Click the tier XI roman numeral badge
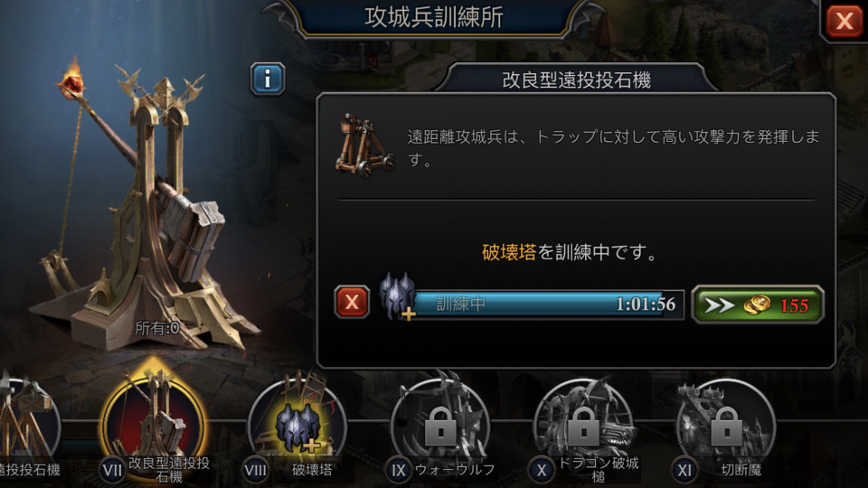Image resolution: width=868 pixels, height=488 pixels. (x=684, y=470)
